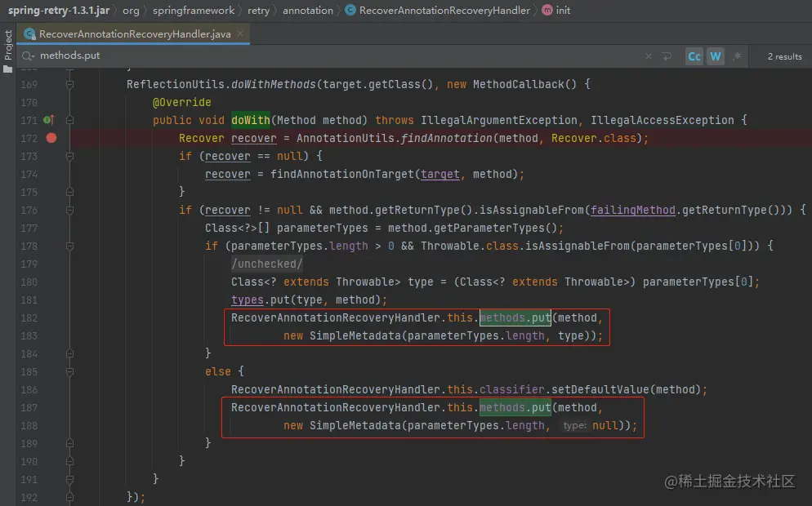This screenshot has height=506, width=812.
Task: Collapse the if block at line 178
Action: coord(69,246)
